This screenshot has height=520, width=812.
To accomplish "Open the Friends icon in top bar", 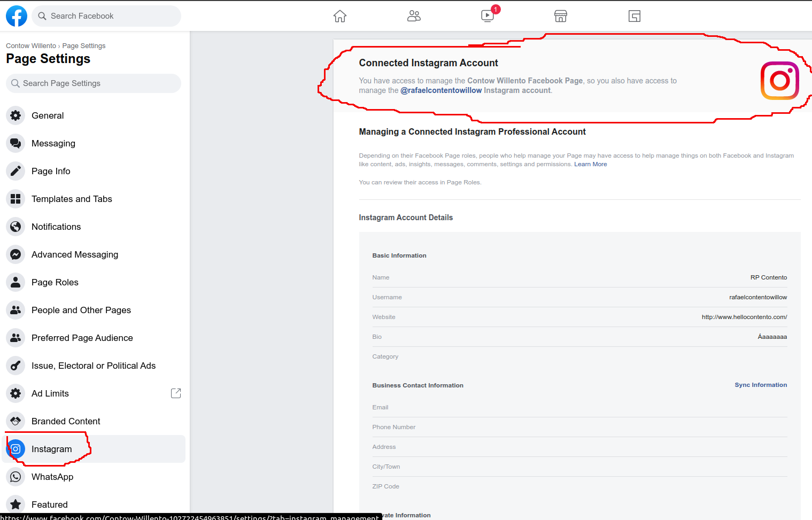I will click(414, 16).
